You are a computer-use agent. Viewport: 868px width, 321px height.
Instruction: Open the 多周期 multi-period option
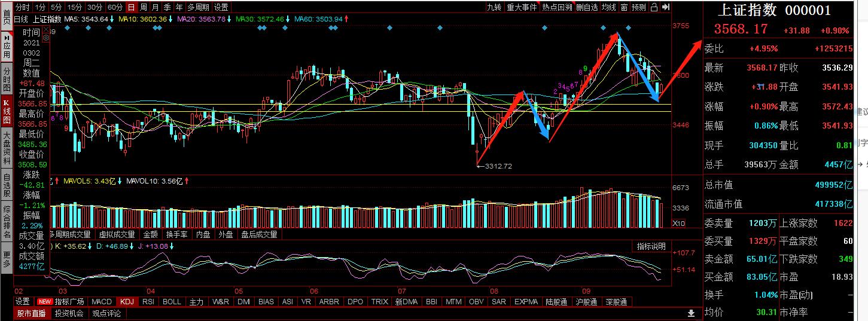(x=198, y=7)
